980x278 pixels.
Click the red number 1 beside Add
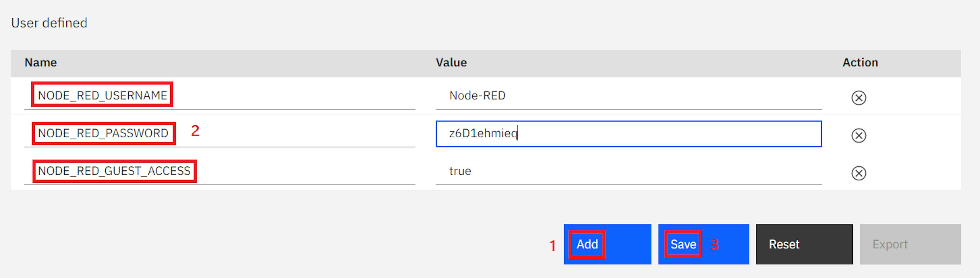(552, 246)
